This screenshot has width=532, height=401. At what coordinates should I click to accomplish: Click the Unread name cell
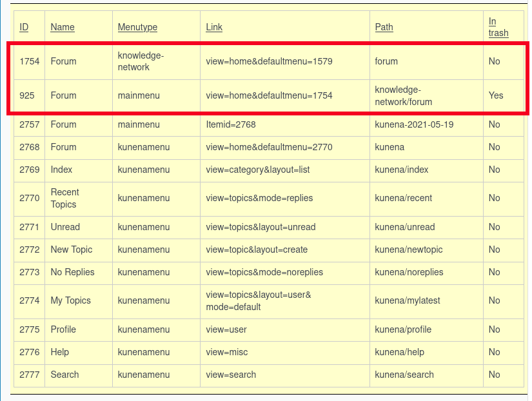coord(65,227)
